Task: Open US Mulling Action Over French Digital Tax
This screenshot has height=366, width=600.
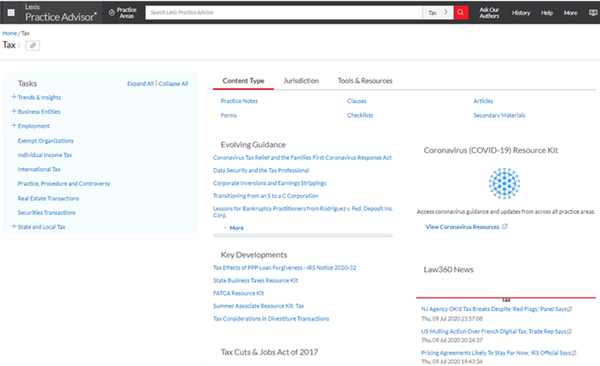Action: [494, 332]
